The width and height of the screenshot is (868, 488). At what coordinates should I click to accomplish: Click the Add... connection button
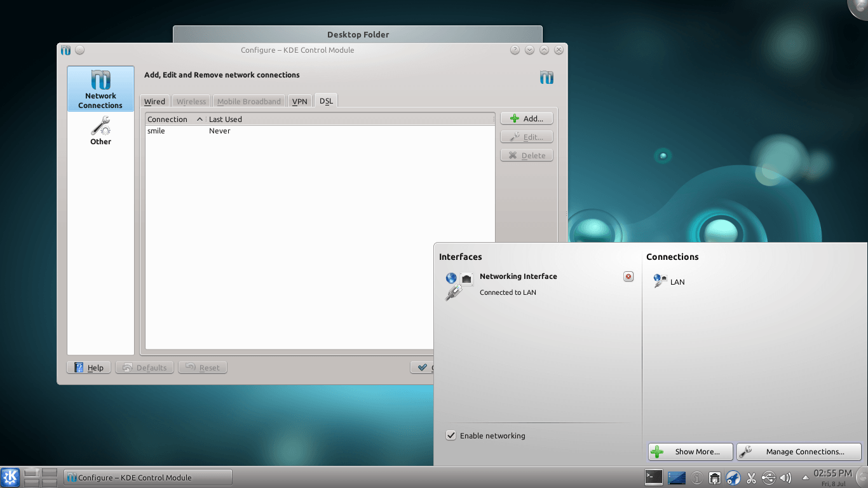point(527,118)
